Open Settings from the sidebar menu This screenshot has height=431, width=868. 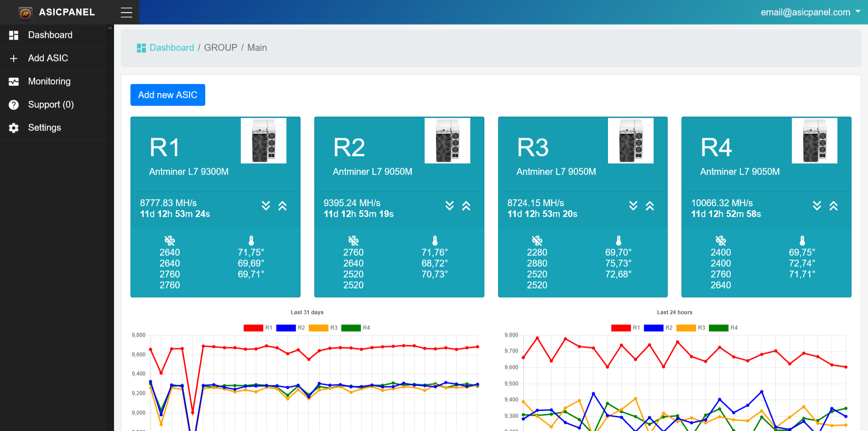44,128
